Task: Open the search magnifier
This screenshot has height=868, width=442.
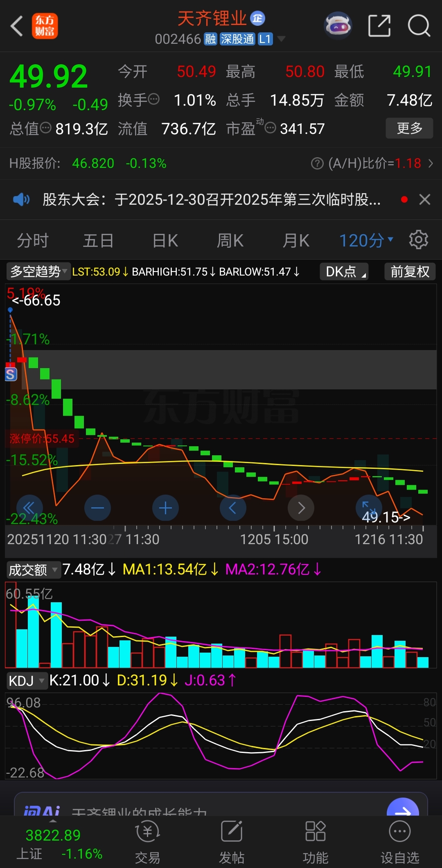Action: [x=419, y=26]
